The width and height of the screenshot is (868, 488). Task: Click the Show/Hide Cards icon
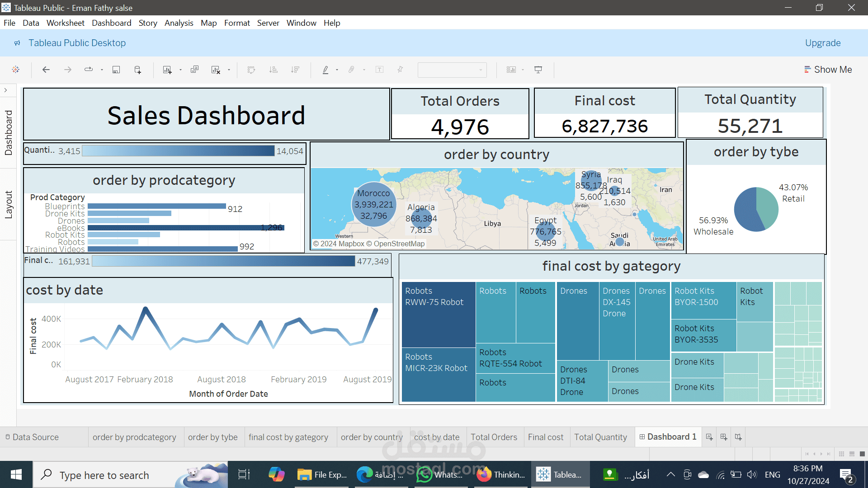point(511,70)
